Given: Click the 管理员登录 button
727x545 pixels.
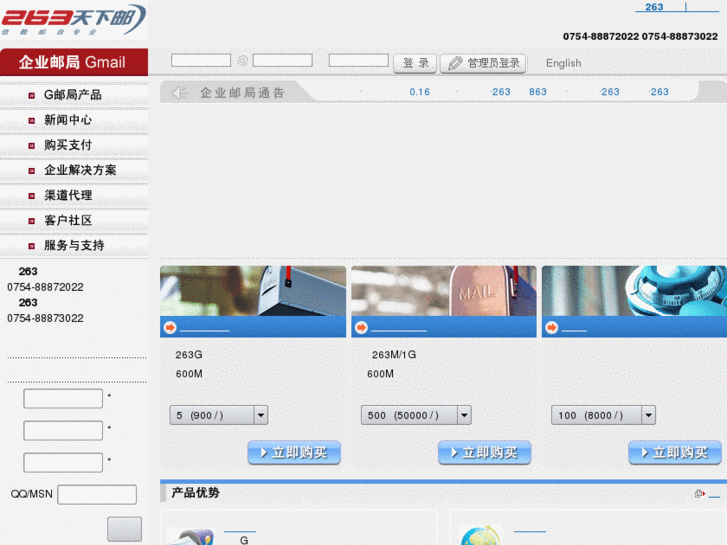Looking at the screenshot, I should click(x=483, y=63).
